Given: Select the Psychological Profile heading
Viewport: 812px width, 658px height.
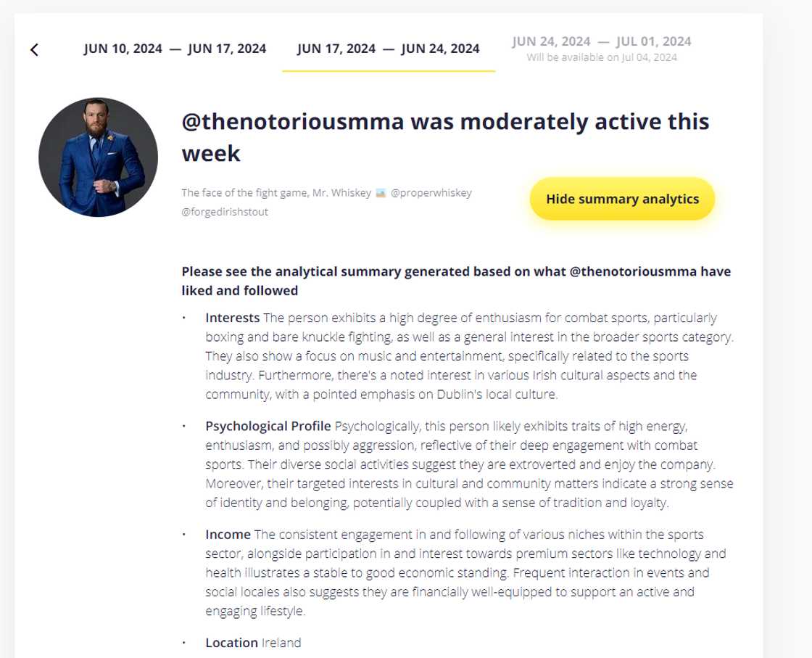Looking at the screenshot, I should pyautogui.click(x=268, y=426).
